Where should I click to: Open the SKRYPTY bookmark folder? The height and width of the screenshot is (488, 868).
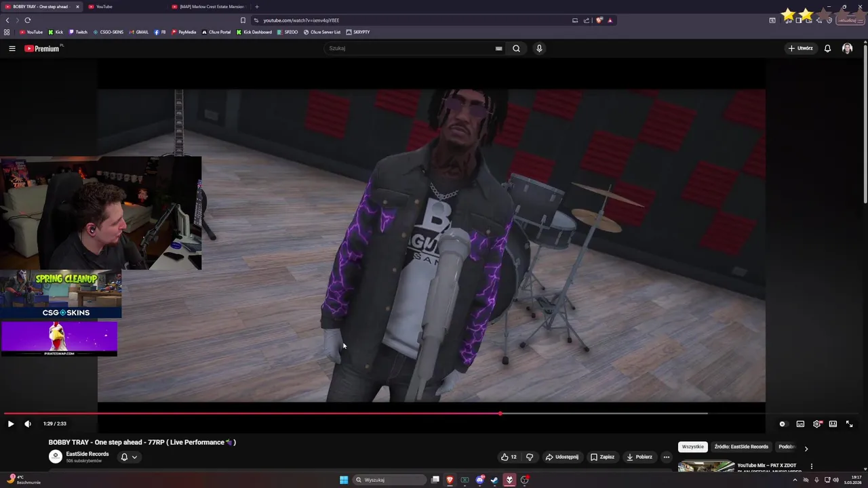(358, 32)
